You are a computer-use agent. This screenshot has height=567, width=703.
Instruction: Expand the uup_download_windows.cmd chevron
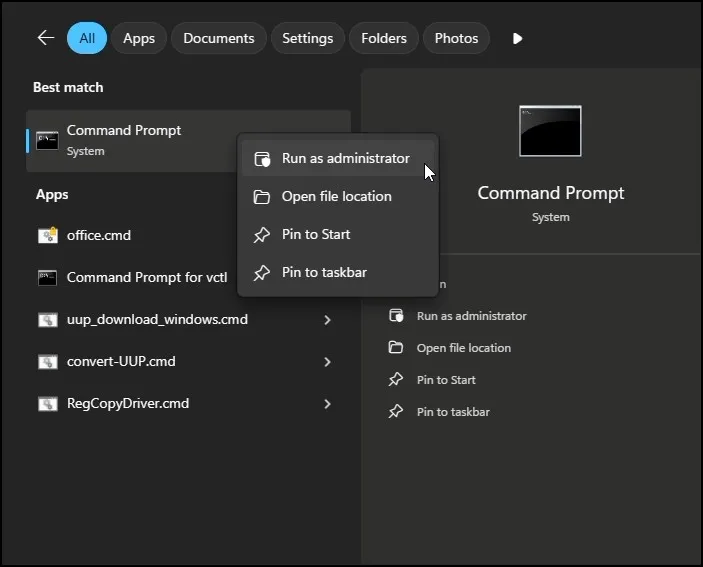coord(327,320)
